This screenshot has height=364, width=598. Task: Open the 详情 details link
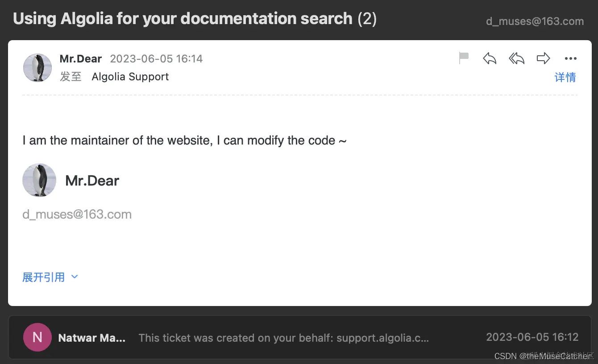point(565,77)
